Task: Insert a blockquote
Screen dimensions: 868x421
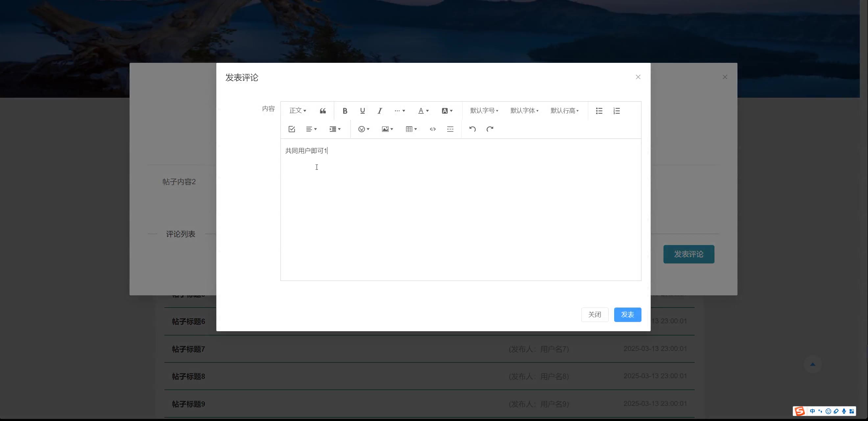Action: (323, 111)
